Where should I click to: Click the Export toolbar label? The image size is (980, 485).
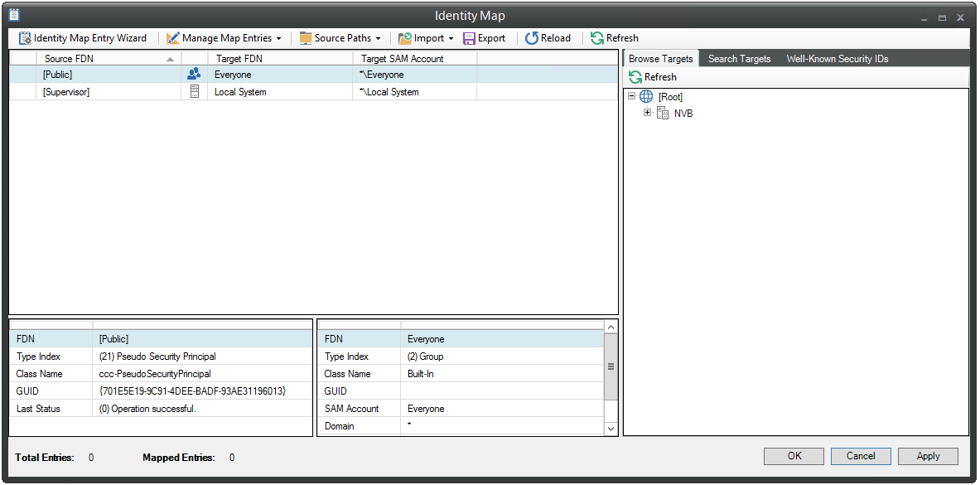[492, 38]
